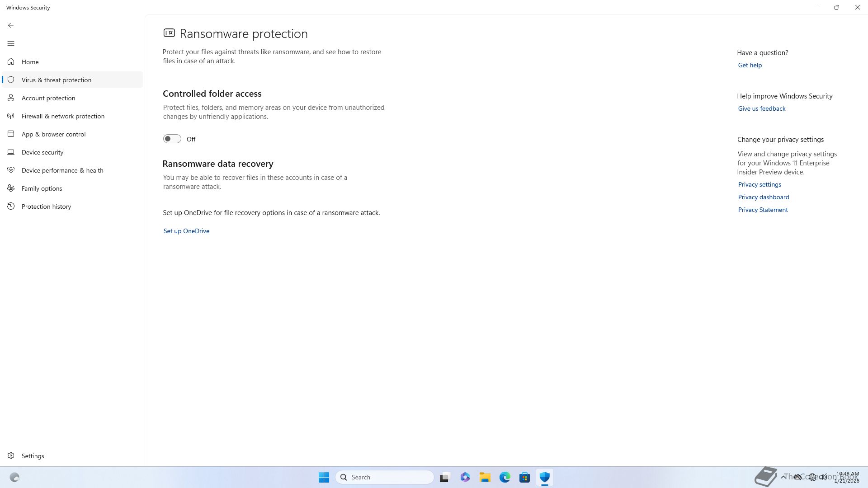Expand the hamburger navigation menu
Screen dimensions: 868x488
(x=11, y=43)
